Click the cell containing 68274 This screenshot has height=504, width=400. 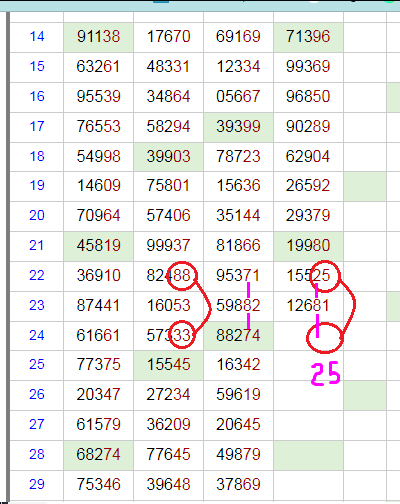[98, 455]
